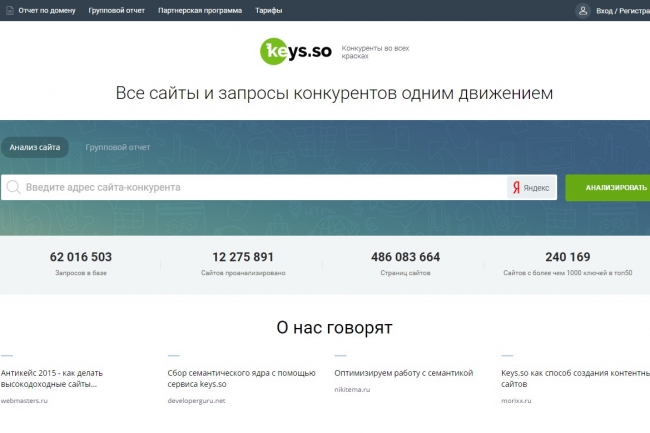This screenshot has height=433, width=650.
Task: Open the Яндекс search engine selector
Action: 532,188
